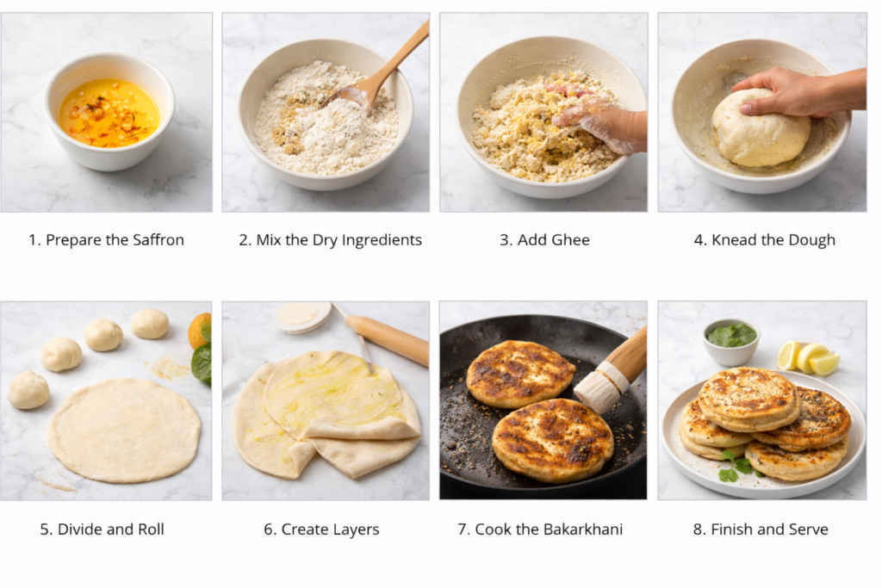Click the '3. Add Ghee' step title
This screenshot has width=882, height=588.
coord(544,240)
